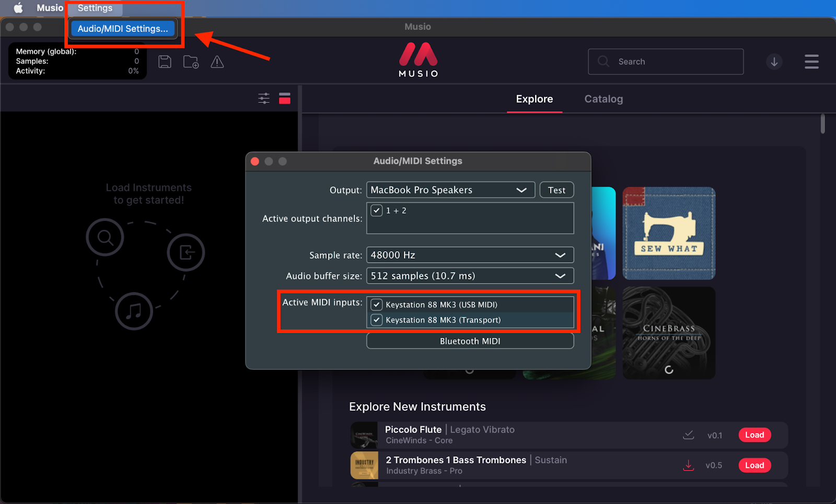Screen dimensions: 836x504
Task: Click the Memory (global) status readout
Action: tap(77, 51)
